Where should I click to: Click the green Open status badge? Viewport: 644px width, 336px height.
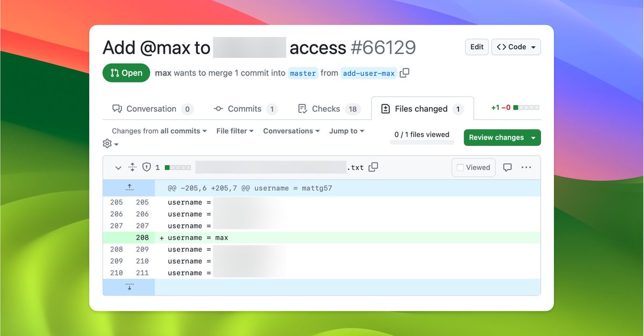pos(126,73)
